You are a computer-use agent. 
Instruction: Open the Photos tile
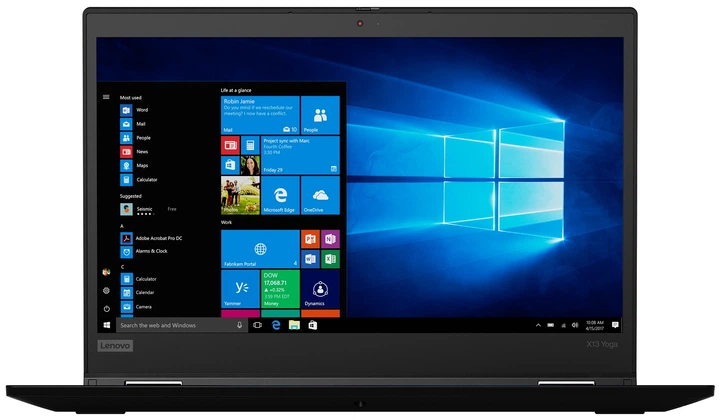240,195
